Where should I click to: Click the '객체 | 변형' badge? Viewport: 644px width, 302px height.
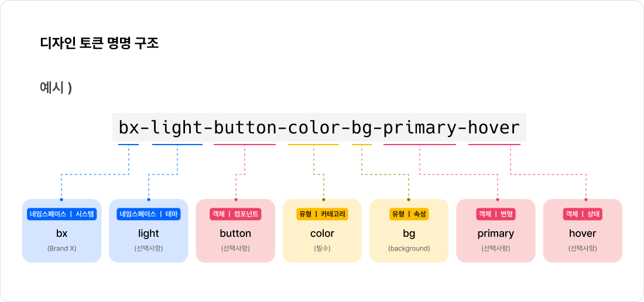tap(495, 214)
